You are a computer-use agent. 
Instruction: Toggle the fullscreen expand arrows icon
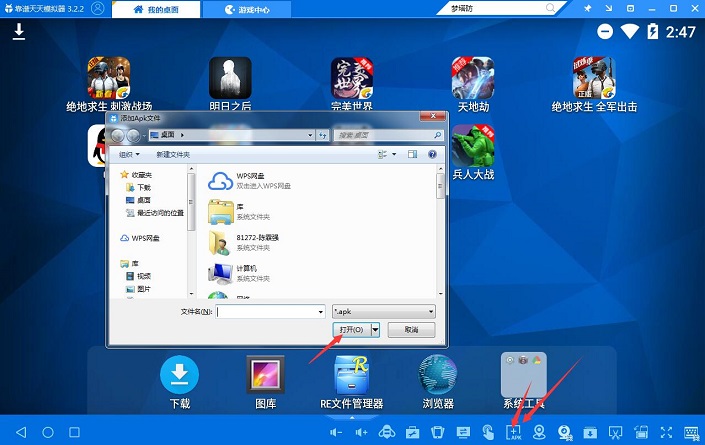(666, 432)
